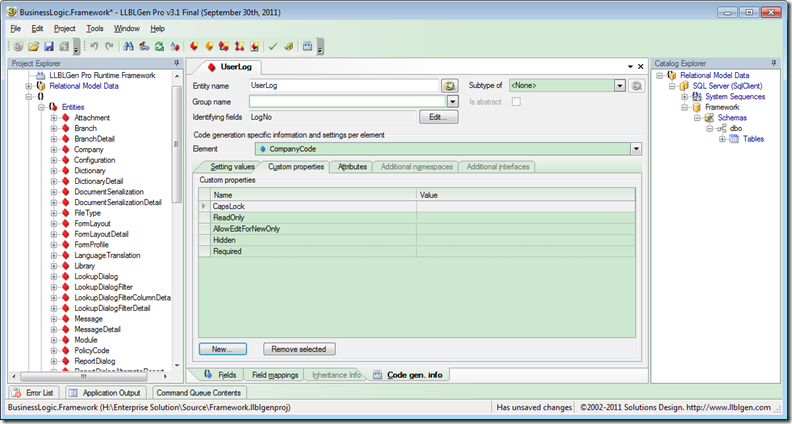
Task: Click the Remove selected button
Action: coord(299,349)
